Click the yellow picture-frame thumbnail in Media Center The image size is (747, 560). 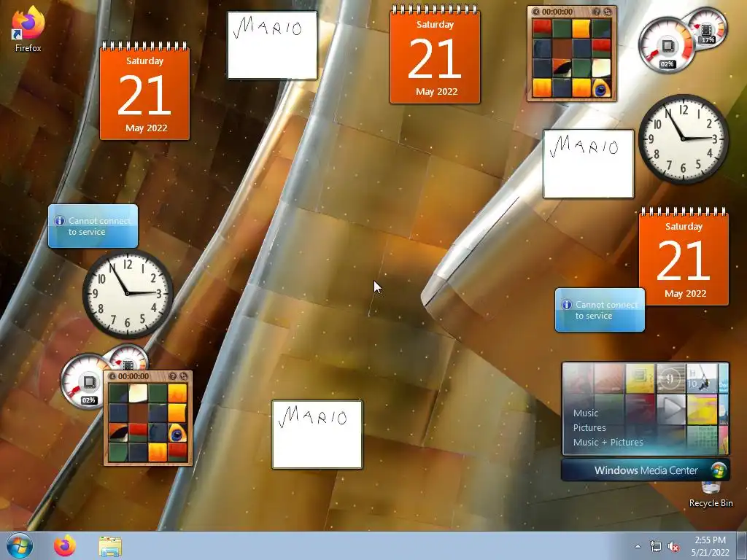[640, 378]
